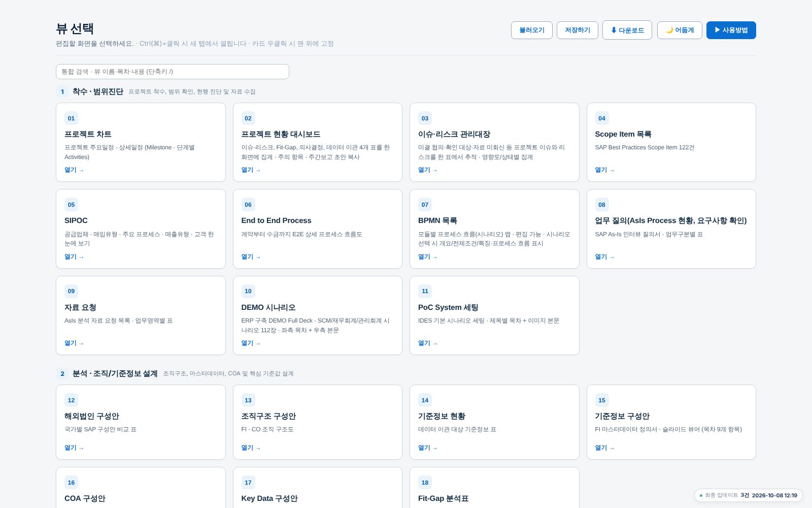
Task: Click the 다운로드 button
Action: 627,30
